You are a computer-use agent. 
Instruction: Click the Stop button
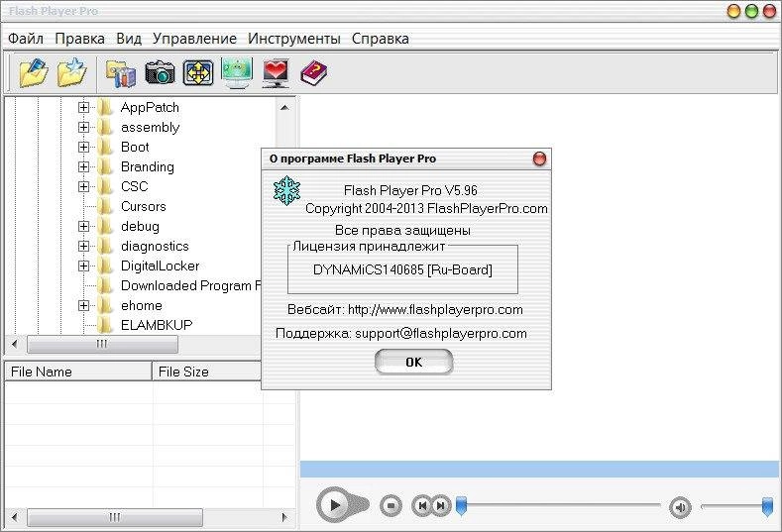(x=391, y=505)
